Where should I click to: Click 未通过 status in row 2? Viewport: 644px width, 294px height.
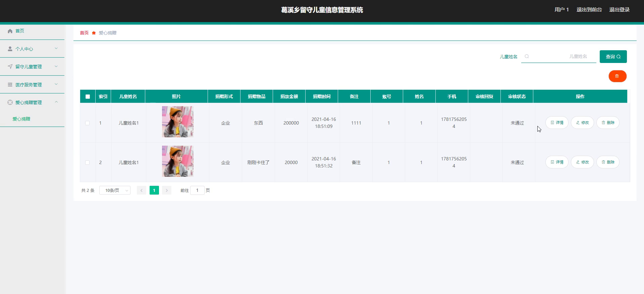click(x=517, y=162)
